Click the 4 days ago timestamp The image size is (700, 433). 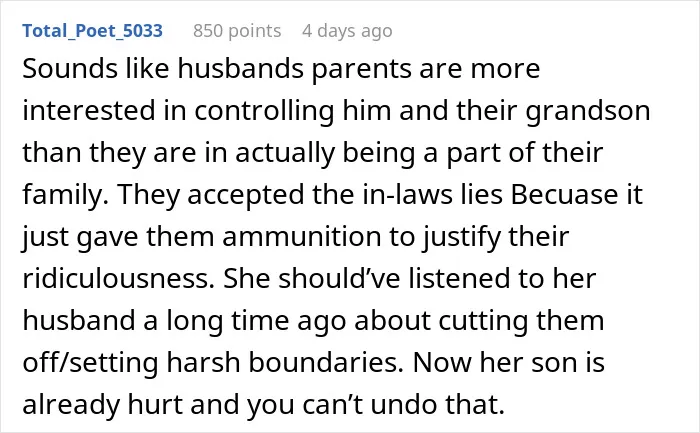coord(347,31)
